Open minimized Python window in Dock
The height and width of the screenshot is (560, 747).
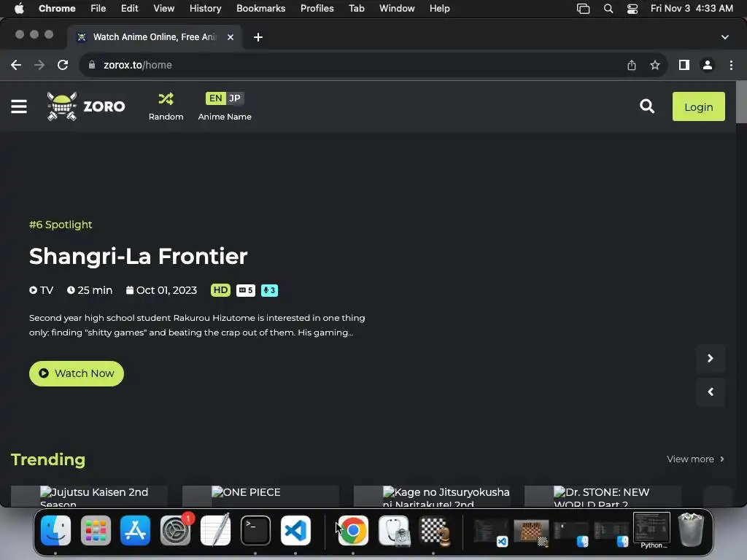(651, 529)
